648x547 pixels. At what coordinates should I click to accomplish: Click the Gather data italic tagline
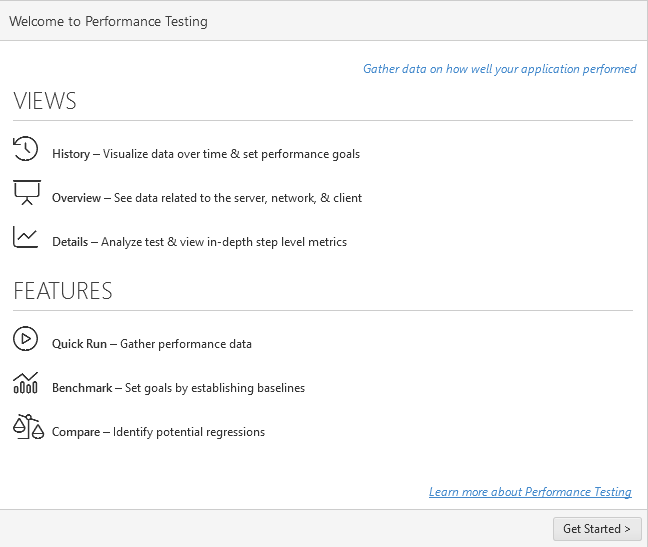500,69
